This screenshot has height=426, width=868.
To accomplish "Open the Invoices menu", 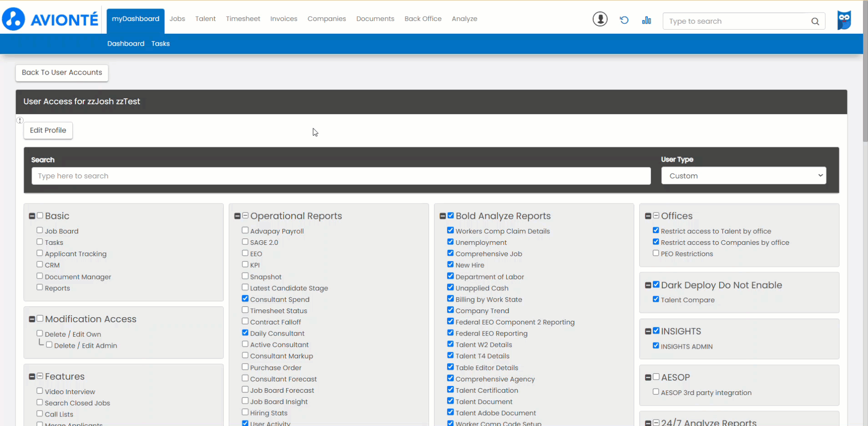I will coord(284,19).
